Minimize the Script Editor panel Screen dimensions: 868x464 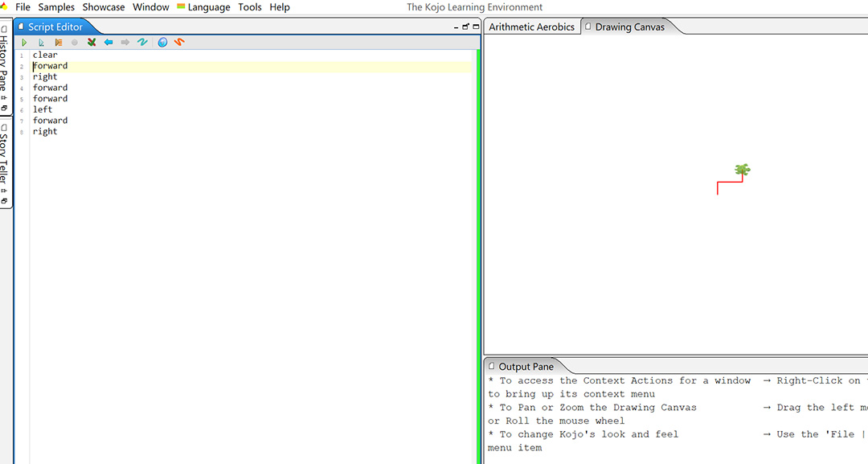[x=456, y=27]
